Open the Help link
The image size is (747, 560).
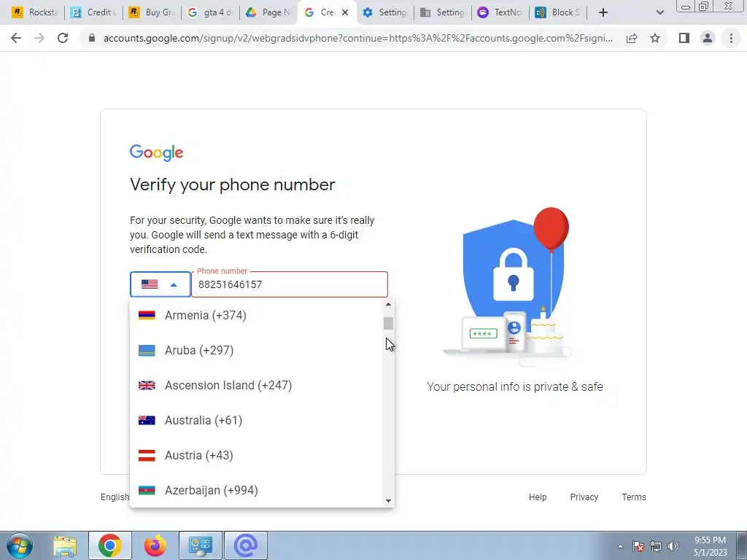point(538,497)
